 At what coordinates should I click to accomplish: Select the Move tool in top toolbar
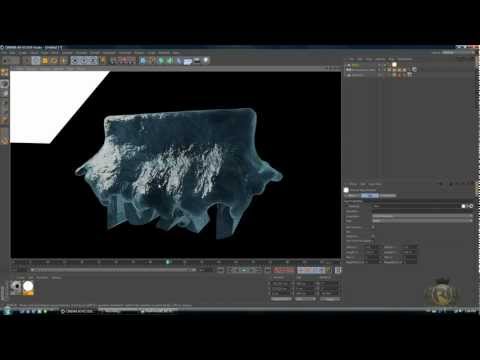point(36,60)
